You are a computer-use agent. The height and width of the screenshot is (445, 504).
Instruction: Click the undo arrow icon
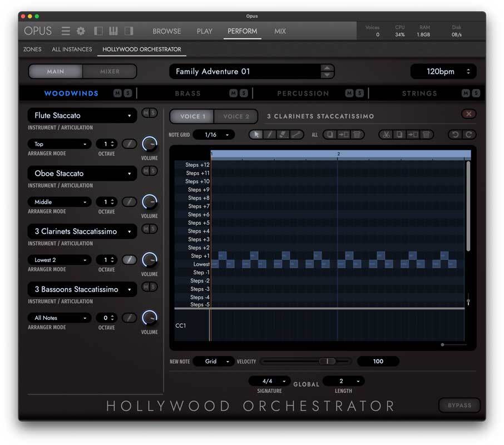(x=454, y=135)
